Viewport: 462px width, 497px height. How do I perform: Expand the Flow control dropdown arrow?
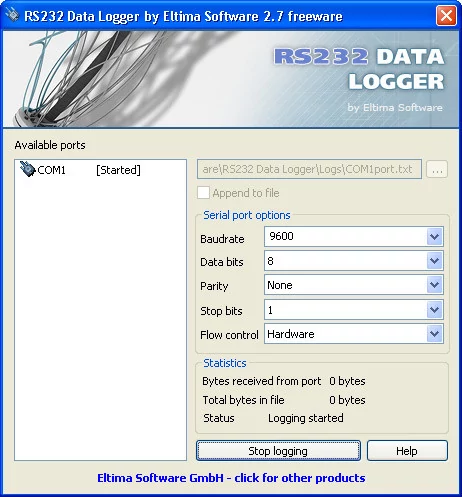pyautogui.click(x=434, y=334)
